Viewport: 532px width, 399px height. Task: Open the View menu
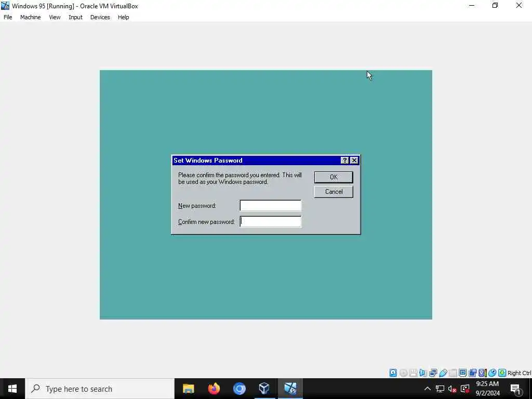pos(55,17)
